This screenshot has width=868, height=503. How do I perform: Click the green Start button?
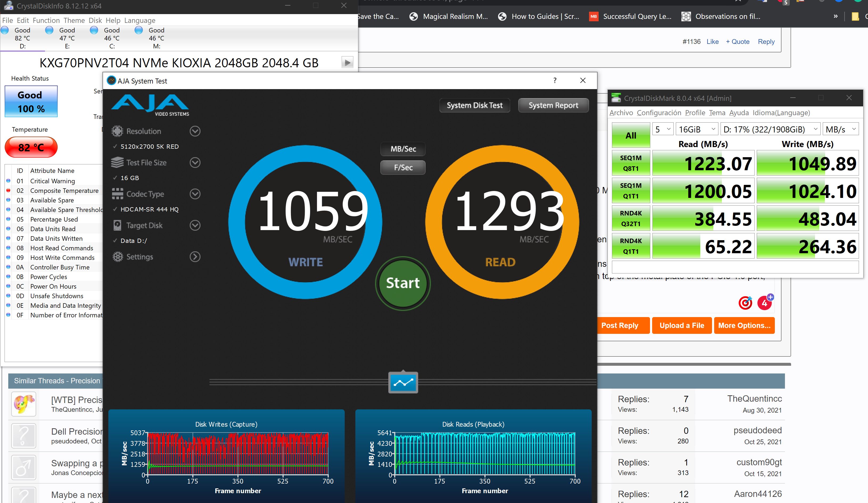(403, 283)
